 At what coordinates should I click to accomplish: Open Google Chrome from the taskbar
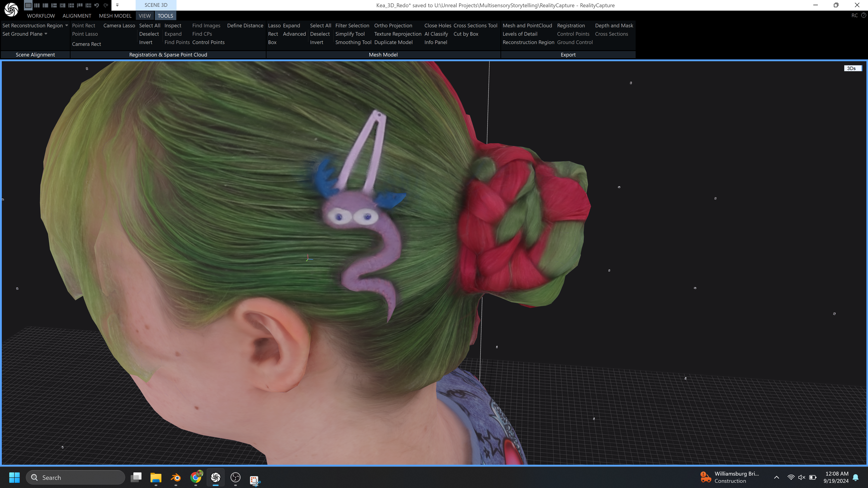196,478
